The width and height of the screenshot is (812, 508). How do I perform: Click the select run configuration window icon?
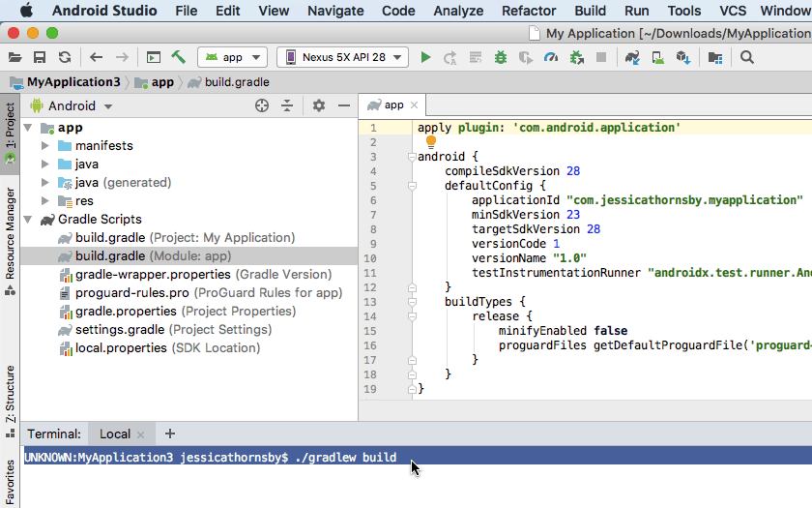coord(154,57)
